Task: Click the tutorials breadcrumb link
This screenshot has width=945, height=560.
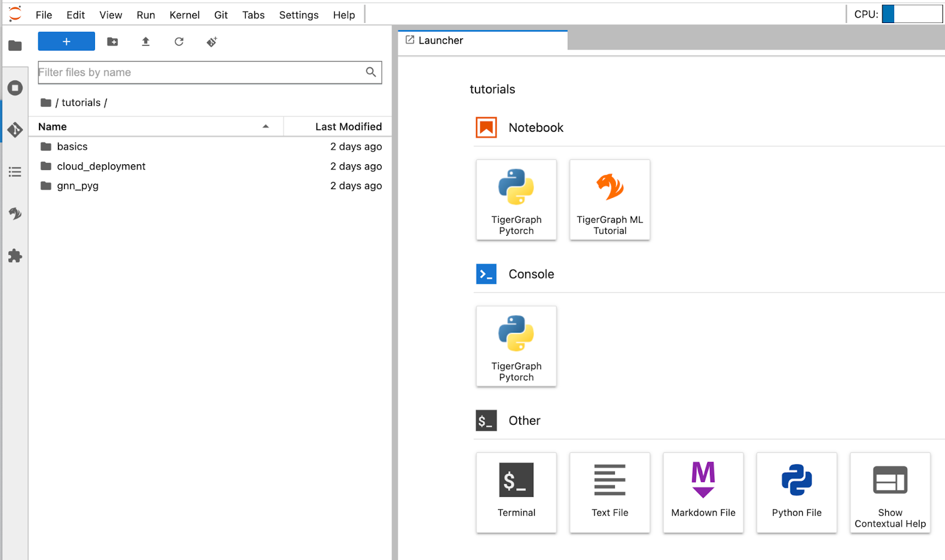Action: click(81, 103)
